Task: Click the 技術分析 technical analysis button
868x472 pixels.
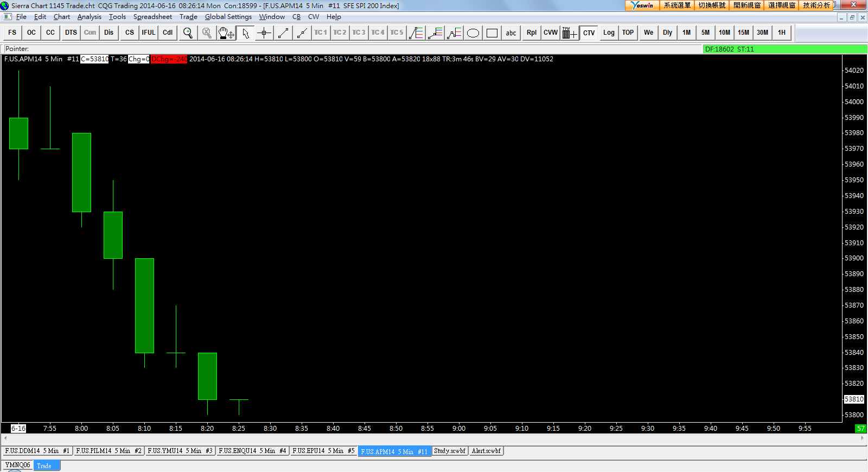Action: tap(816, 5)
